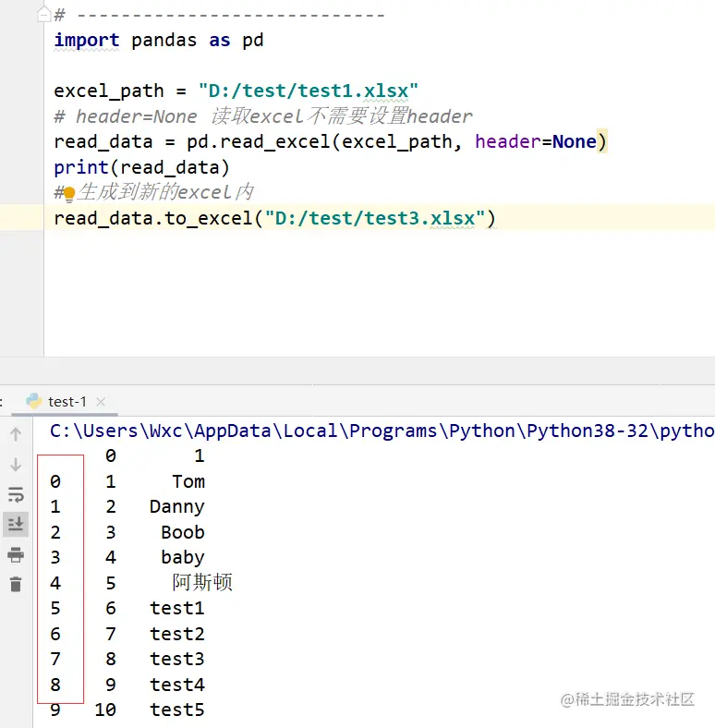
Task: Select the test-1 run tab
Action: pos(65,402)
